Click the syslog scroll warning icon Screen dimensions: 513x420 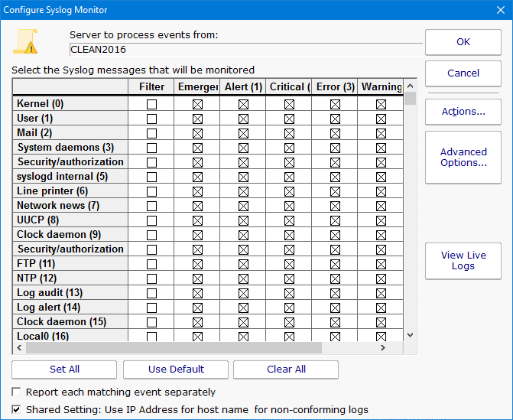click(x=26, y=41)
